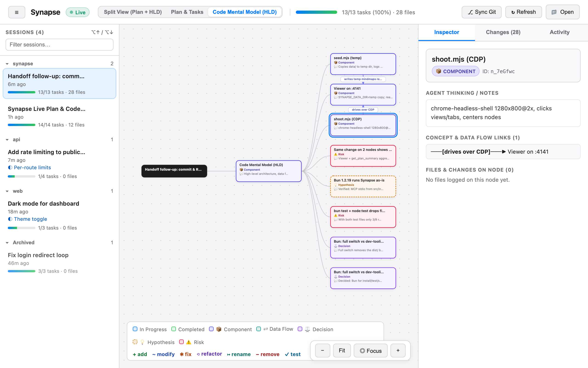The height and width of the screenshot is (368, 588).
Task: Toggle Data Flow legend checkbox
Action: (x=259, y=329)
